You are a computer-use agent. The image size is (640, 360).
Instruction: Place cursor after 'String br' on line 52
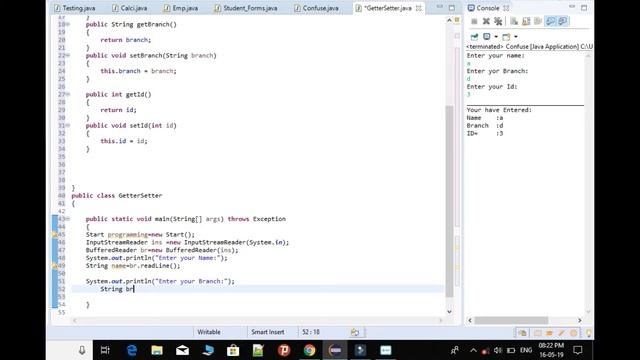134,289
